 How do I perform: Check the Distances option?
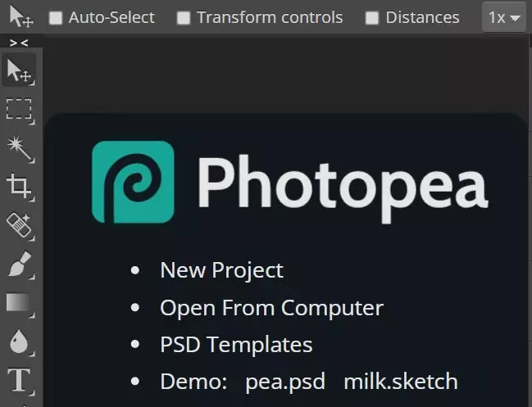pos(372,18)
